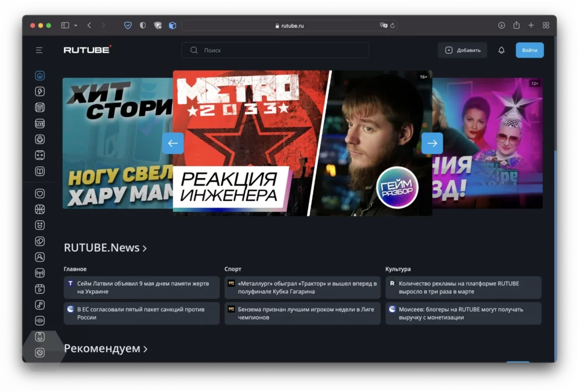Open the smiley face humor sidebar icon
Image resolution: width=579 pixels, height=392 pixels.
(40, 225)
